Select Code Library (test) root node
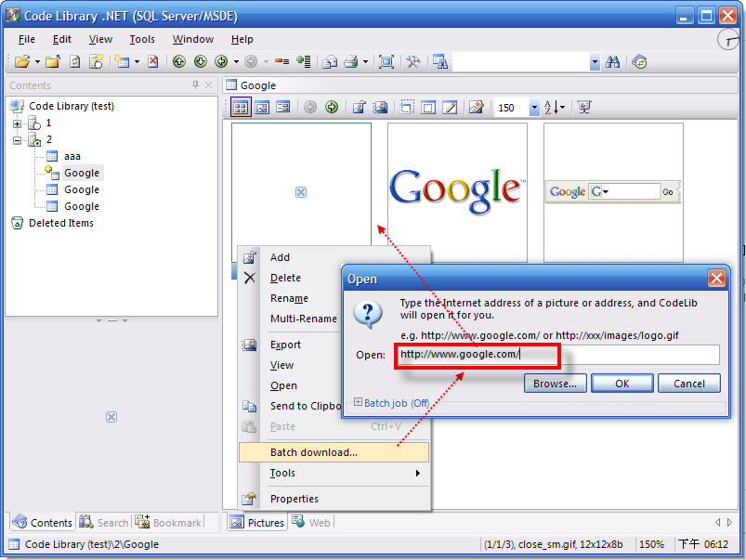 72,106
